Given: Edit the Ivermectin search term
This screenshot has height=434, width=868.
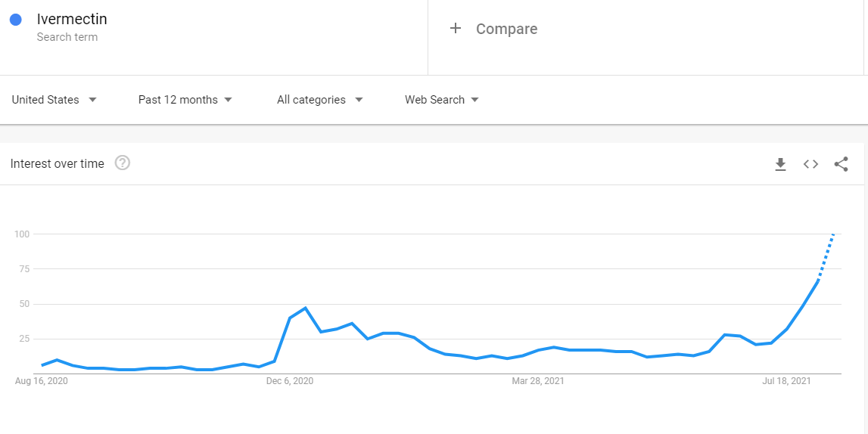Looking at the screenshot, I should 72,19.
